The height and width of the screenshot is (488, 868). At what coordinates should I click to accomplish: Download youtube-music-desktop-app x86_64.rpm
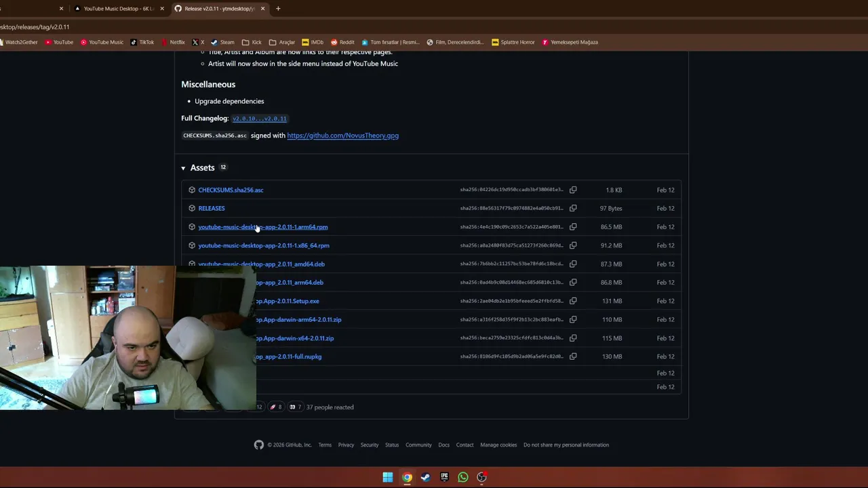pyautogui.click(x=264, y=245)
